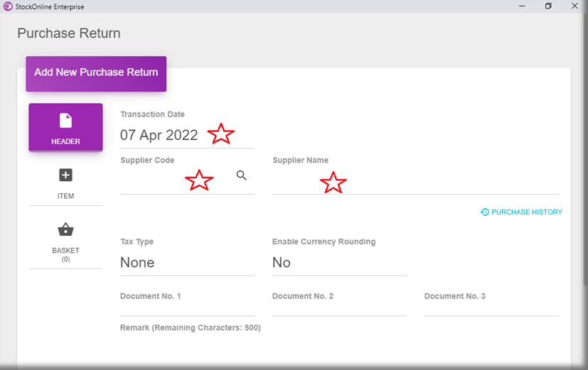The image size is (588, 370).
Task: Select the Document No. 1 field
Action: click(x=187, y=308)
